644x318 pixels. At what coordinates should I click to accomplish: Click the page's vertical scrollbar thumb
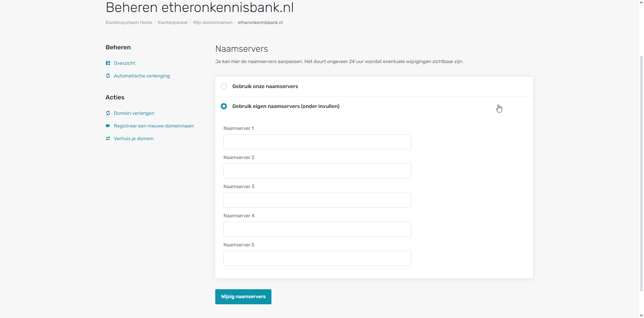tap(641, 171)
